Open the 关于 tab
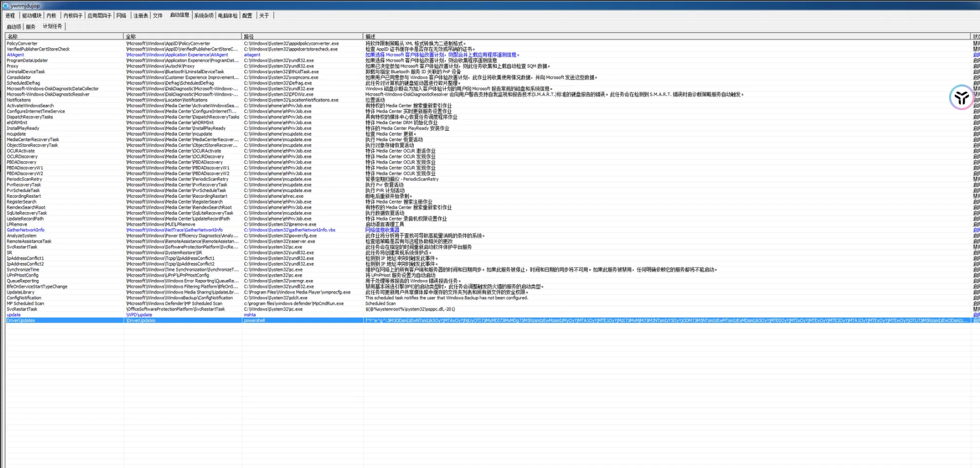 click(264, 15)
